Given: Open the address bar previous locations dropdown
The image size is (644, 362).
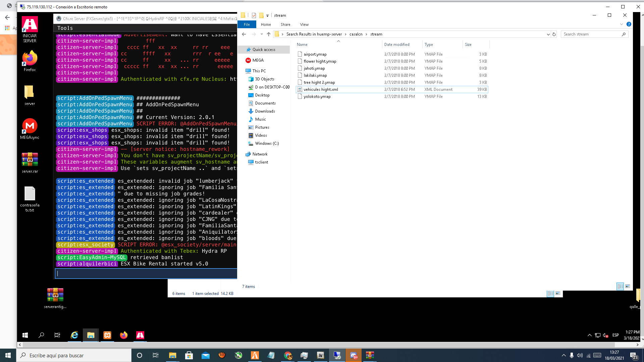Looking at the screenshot, I should pyautogui.click(x=548, y=34).
